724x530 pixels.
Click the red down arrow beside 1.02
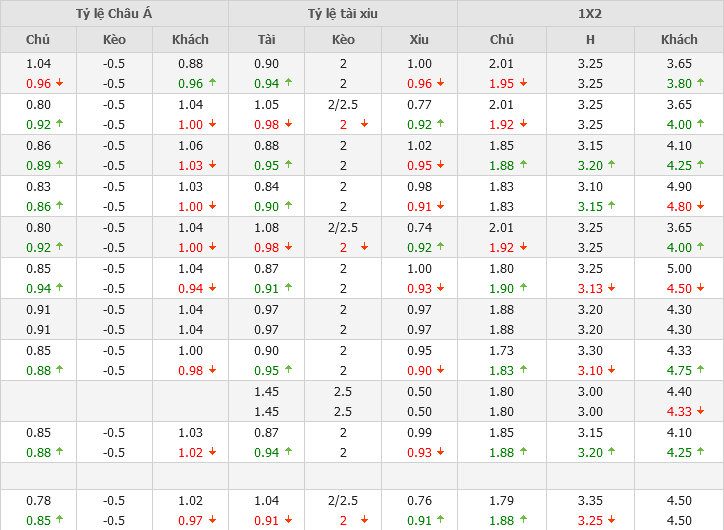(x=211, y=453)
